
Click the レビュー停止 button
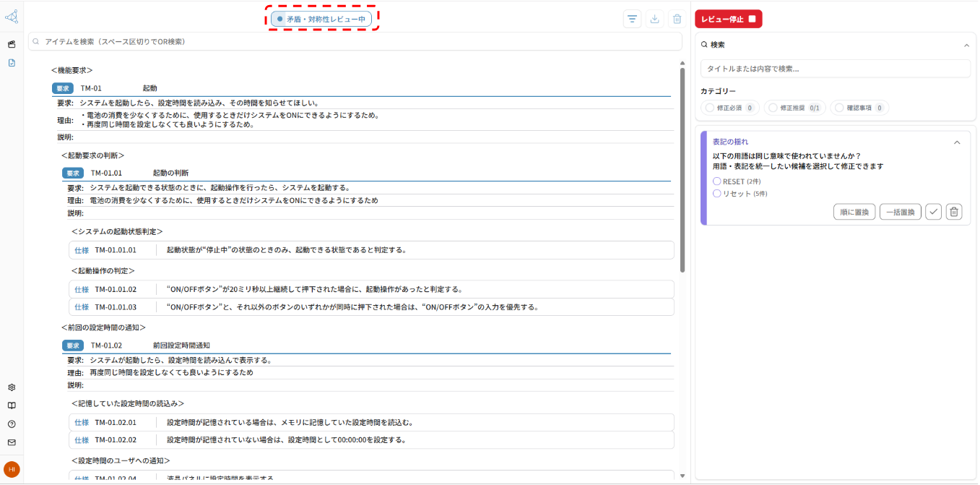(x=728, y=20)
